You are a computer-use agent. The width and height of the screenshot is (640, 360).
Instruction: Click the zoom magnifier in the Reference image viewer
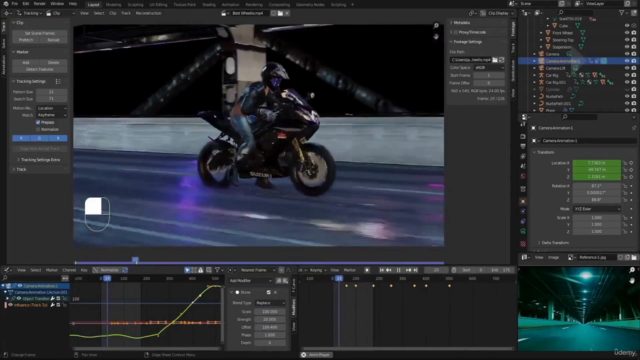coord(632,270)
